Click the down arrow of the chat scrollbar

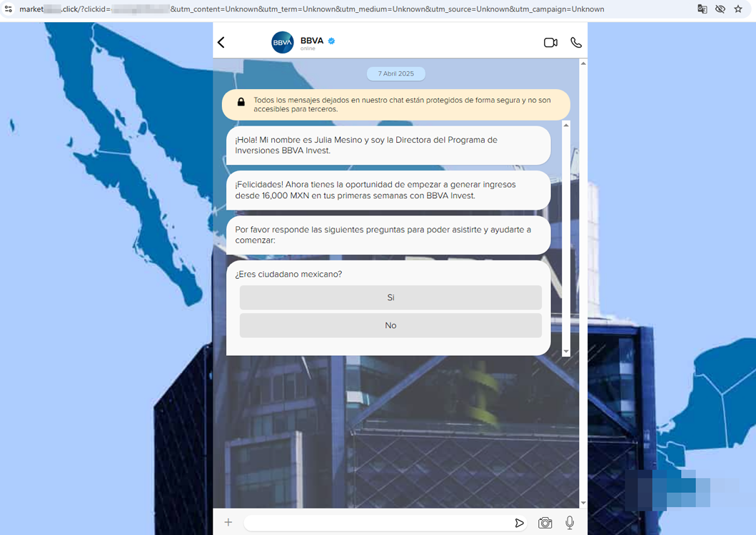pos(583,502)
